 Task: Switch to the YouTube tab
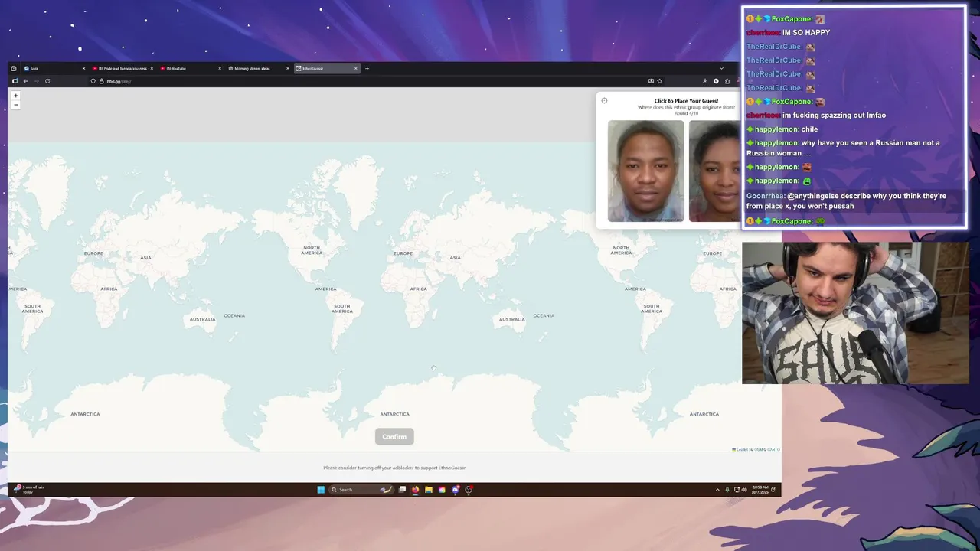coord(191,68)
